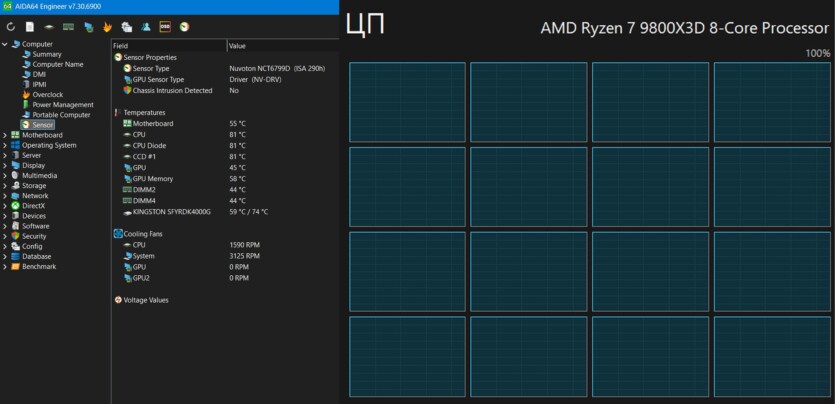Click the Overclock flame icon in tree
Image resolution: width=835 pixels, height=404 pixels.
click(26, 95)
